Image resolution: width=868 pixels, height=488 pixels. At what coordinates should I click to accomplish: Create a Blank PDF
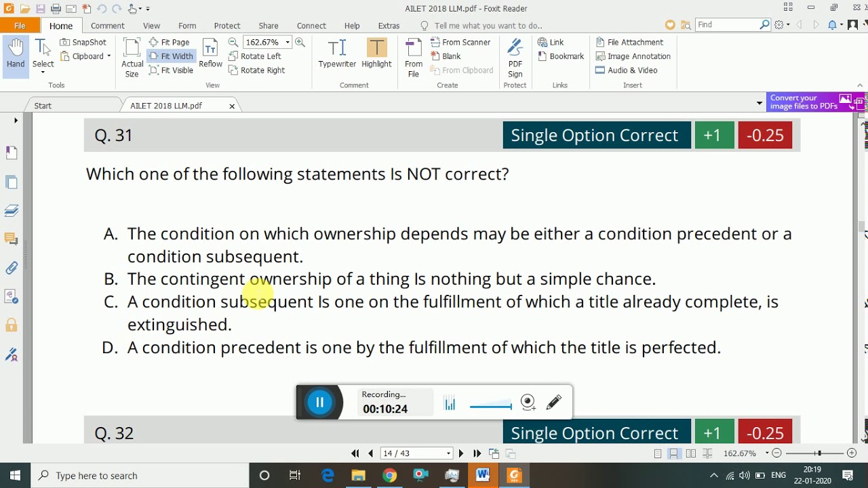446,56
